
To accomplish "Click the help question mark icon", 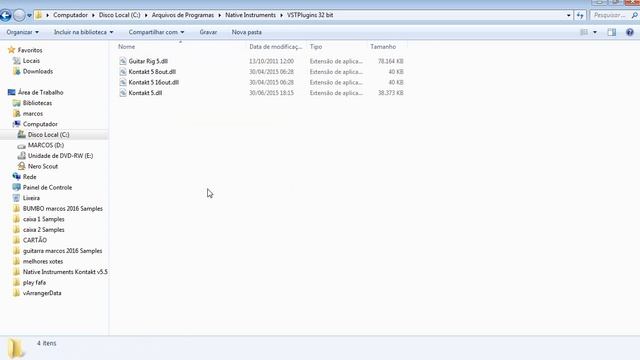I will click(x=630, y=32).
